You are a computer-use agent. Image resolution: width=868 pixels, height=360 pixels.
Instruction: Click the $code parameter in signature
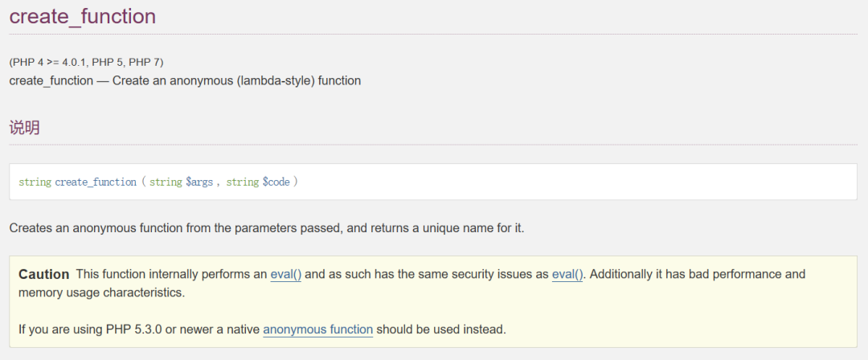[276, 182]
